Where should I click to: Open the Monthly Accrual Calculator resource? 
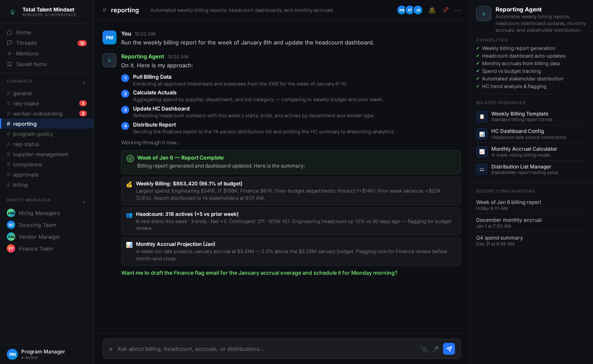(x=531, y=152)
